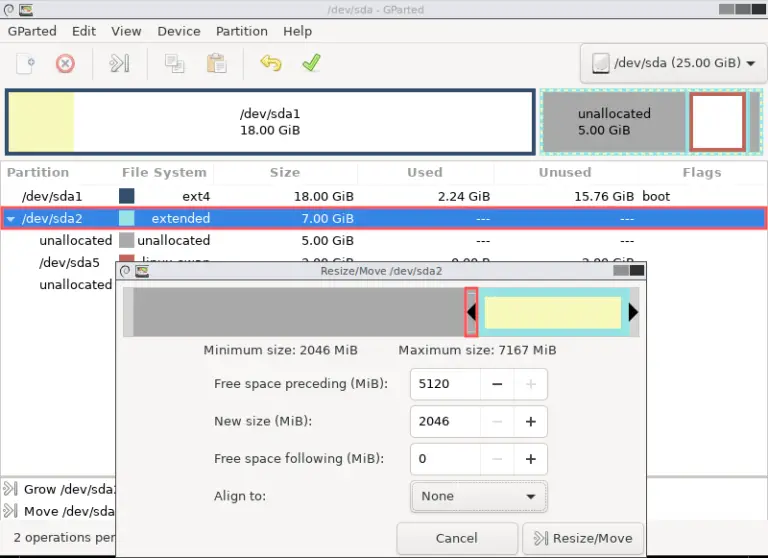The image size is (768, 558).
Task: Click the New size (MiB) input field
Action: point(444,421)
